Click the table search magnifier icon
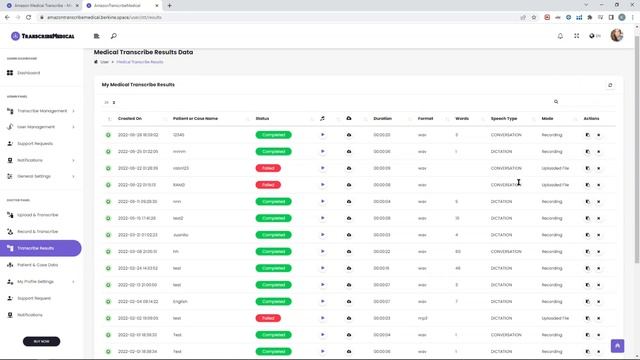Screen dimensions: 640x360 tap(556, 102)
